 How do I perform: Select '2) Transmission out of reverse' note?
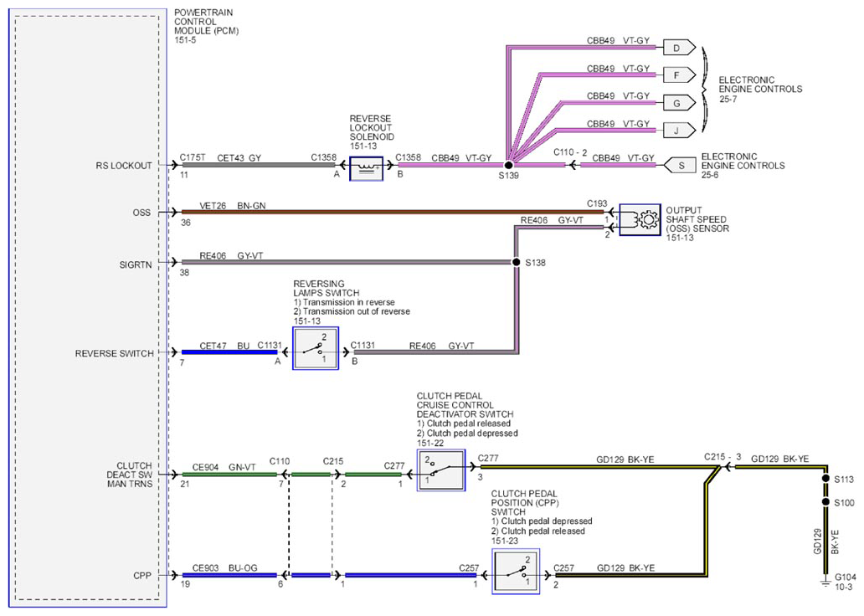(352, 311)
